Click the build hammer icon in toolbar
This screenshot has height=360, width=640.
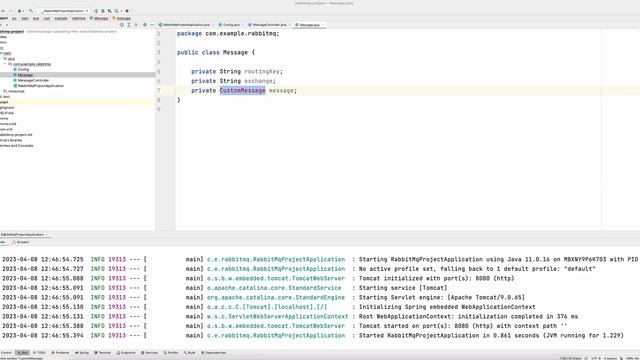point(31,11)
